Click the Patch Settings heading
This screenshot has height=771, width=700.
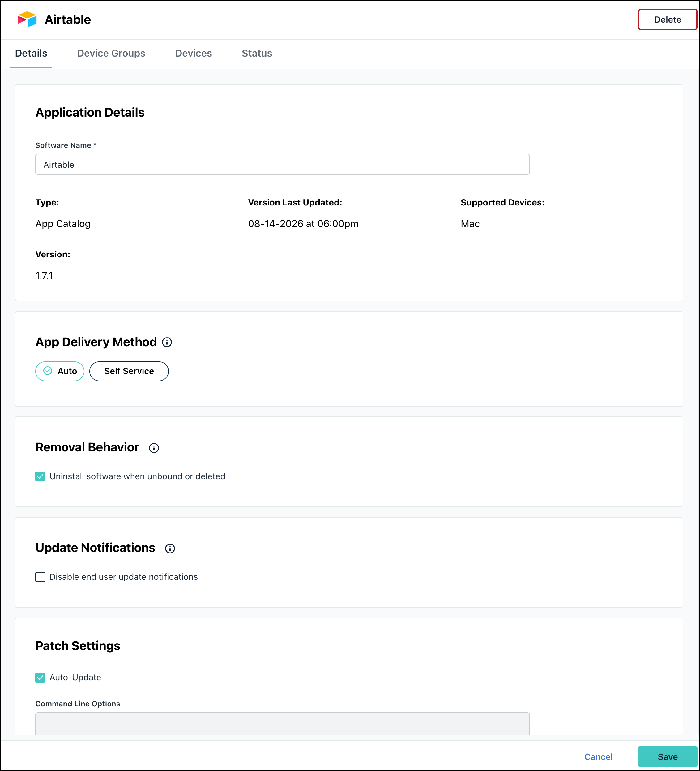pos(78,646)
